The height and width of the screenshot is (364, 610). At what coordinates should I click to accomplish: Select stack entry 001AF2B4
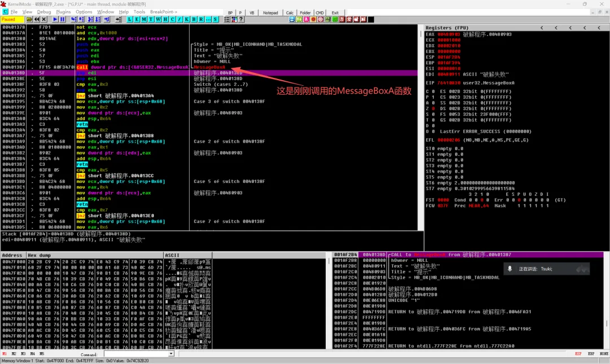pos(468,255)
